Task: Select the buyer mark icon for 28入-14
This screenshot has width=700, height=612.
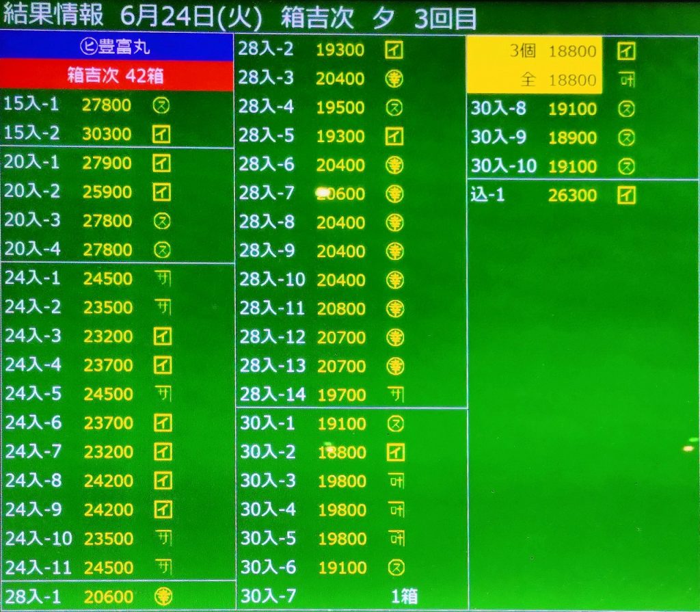Action: click(x=395, y=395)
